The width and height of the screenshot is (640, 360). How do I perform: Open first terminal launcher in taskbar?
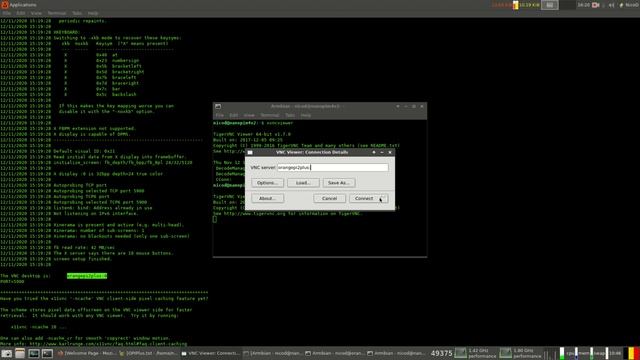tap(33, 353)
